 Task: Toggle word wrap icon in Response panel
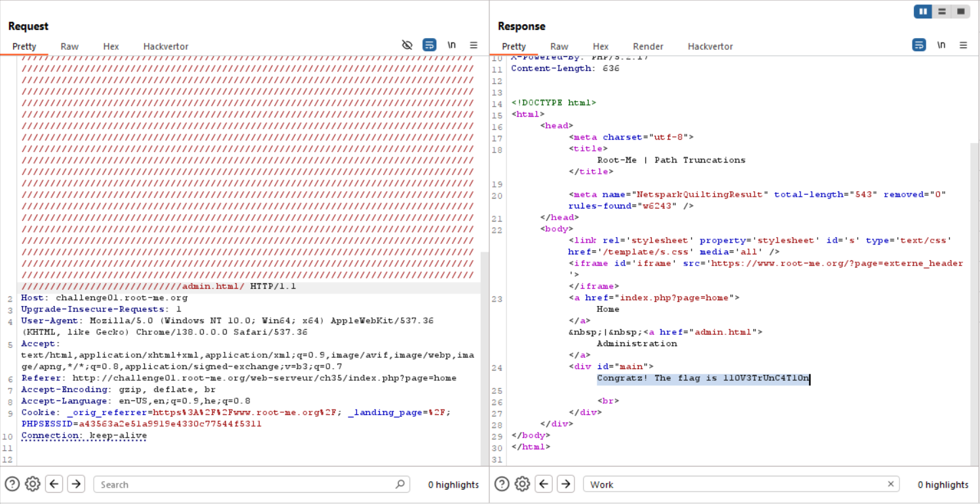point(919,45)
